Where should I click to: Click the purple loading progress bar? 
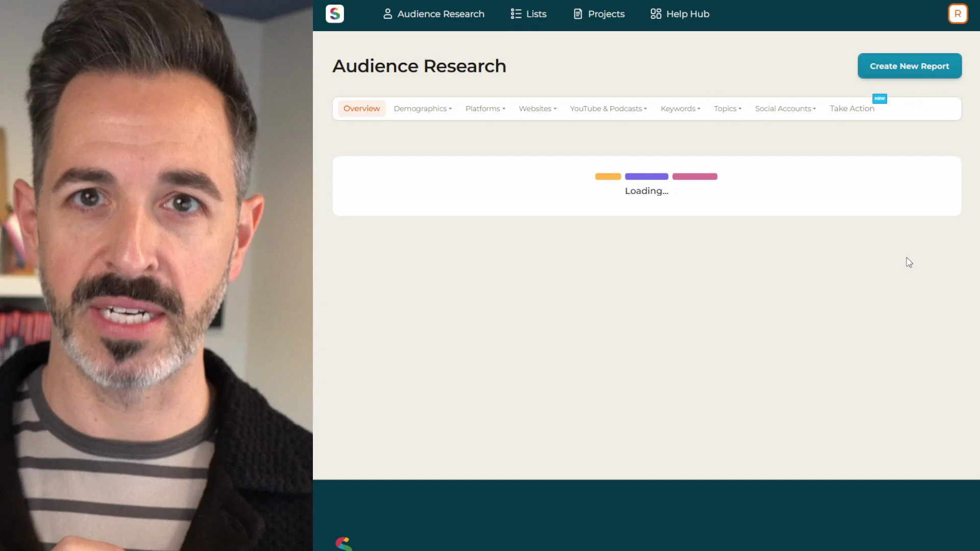click(646, 177)
